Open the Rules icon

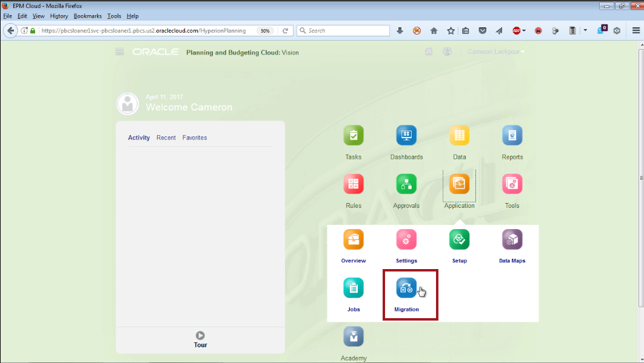(x=353, y=184)
